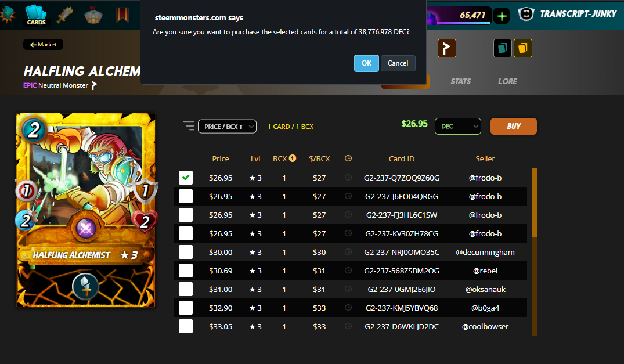Uncheck the G2-237-Q7ZOQ9Z60G card checkbox
The height and width of the screenshot is (364, 624).
point(185,178)
